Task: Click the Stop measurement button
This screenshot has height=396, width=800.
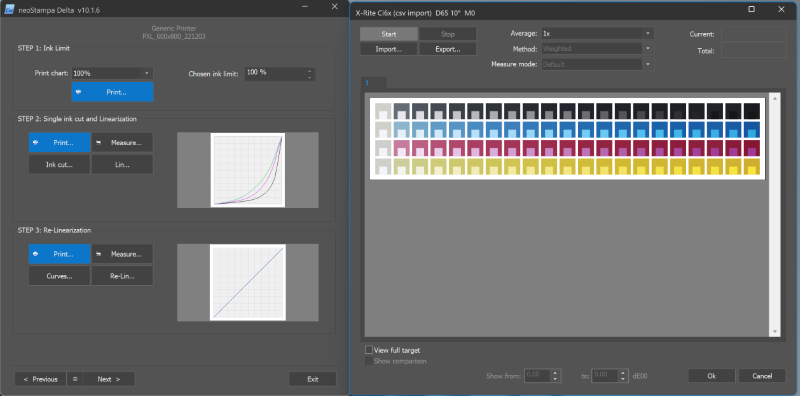Action: pyautogui.click(x=447, y=34)
